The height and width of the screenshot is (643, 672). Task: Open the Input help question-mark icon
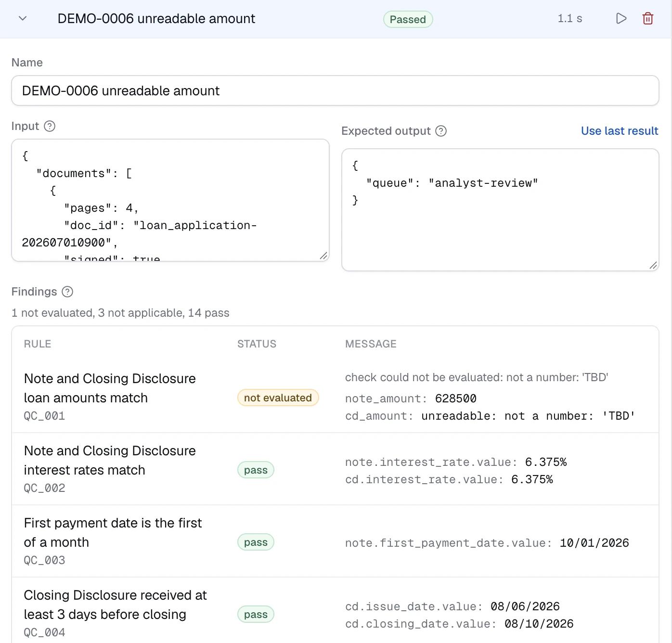coord(50,126)
